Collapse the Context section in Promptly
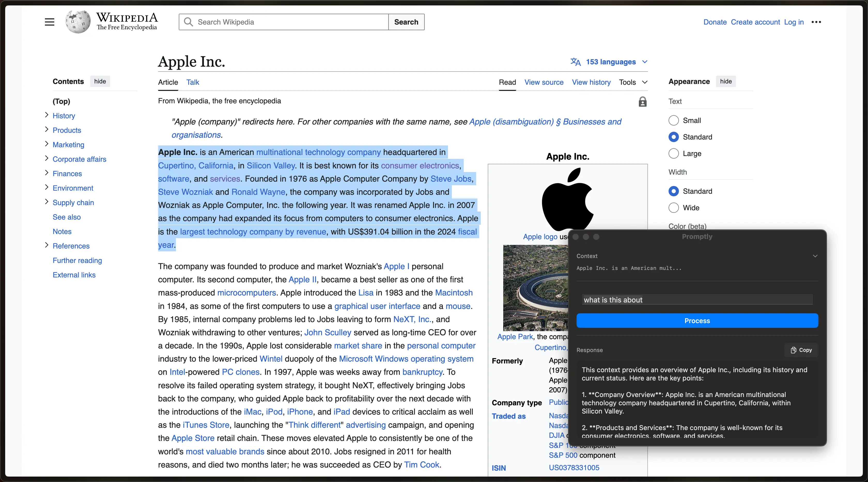Image resolution: width=868 pixels, height=482 pixels. click(816, 256)
